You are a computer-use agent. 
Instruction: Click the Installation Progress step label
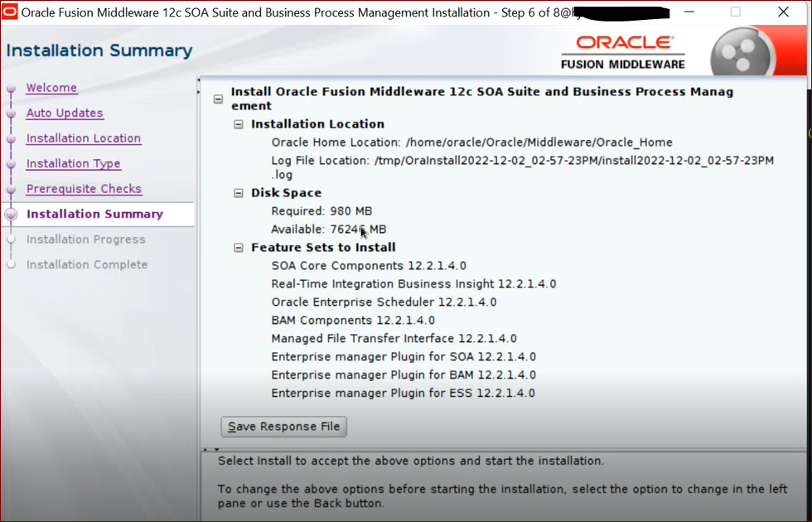[x=86, y=239]
